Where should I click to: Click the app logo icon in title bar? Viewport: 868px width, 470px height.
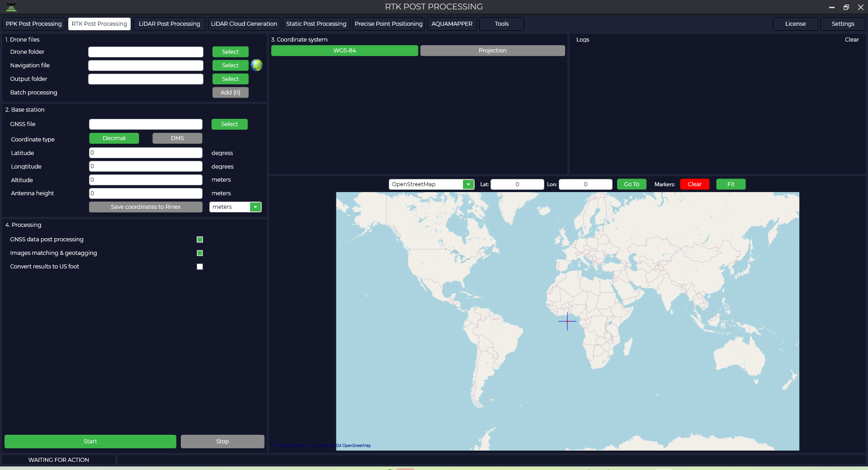pyautogui.click(x=11, y=7)
